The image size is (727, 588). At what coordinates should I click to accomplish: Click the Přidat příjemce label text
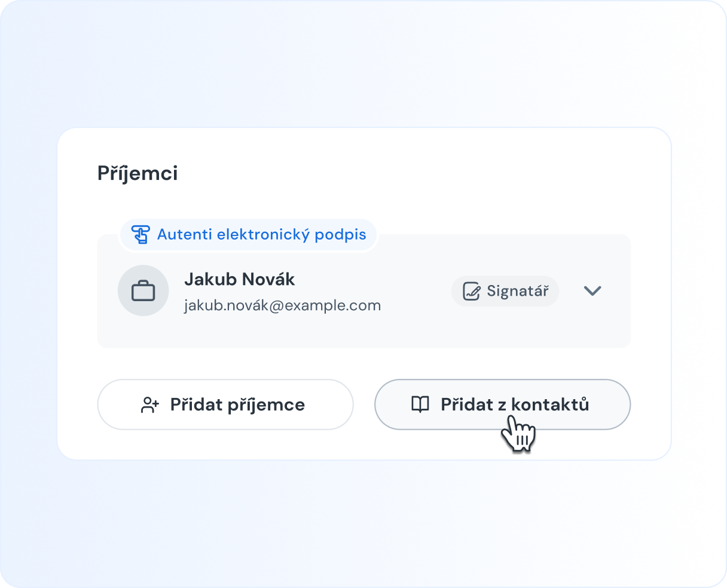[237, 405]
